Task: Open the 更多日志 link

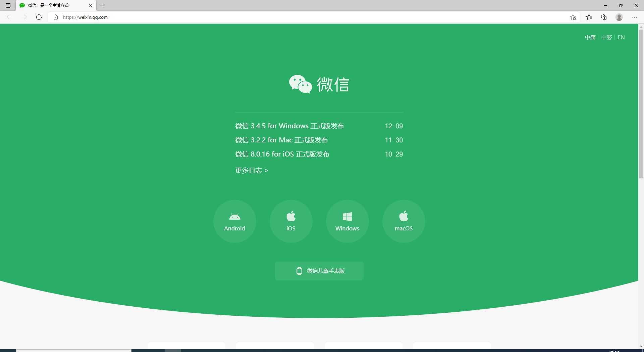Action: click(252, 170)
